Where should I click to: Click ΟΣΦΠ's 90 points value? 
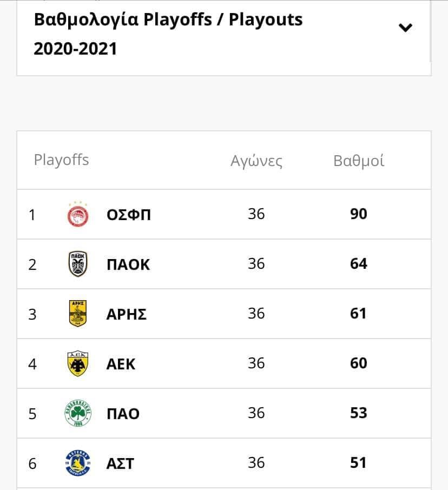click(359, 214)
